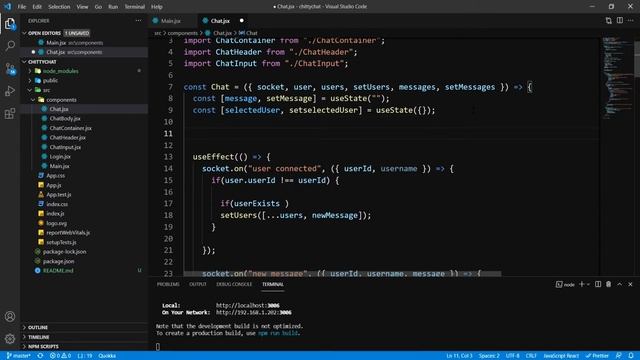Screen dimensions: 640x360
Task: Expand the Outline section
Action: pyautogui.click(x=24, y=327)
